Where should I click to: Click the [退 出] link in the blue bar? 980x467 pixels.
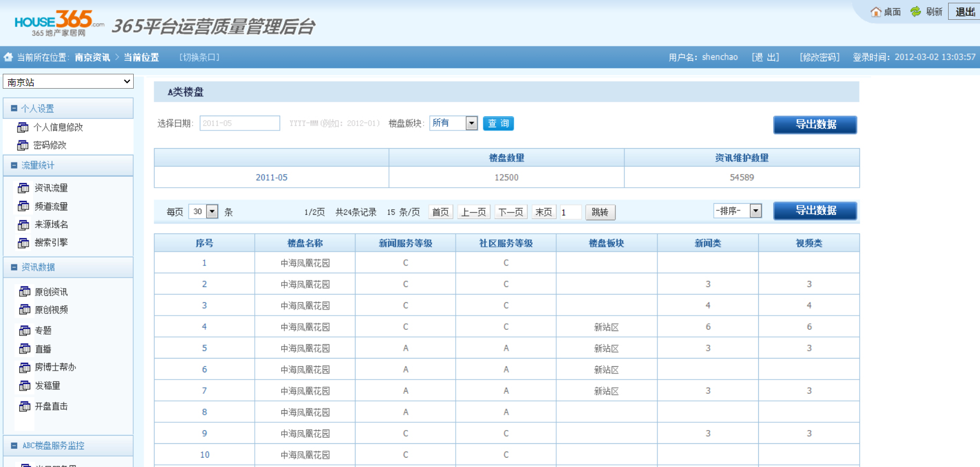click(765, 57)
